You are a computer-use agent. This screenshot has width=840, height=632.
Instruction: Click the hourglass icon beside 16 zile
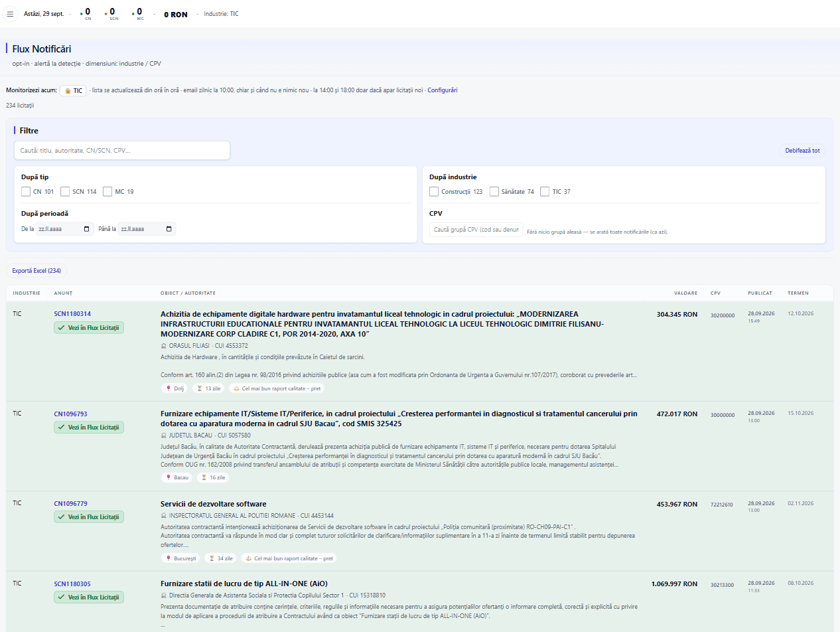pyautogui.click(x=204, y=477)
